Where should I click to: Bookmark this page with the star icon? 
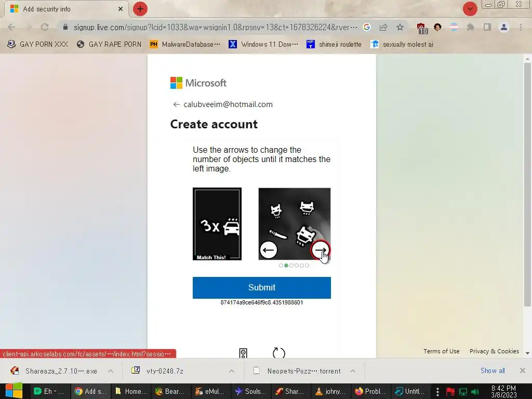pyautogui.click(x=400, y=27)
